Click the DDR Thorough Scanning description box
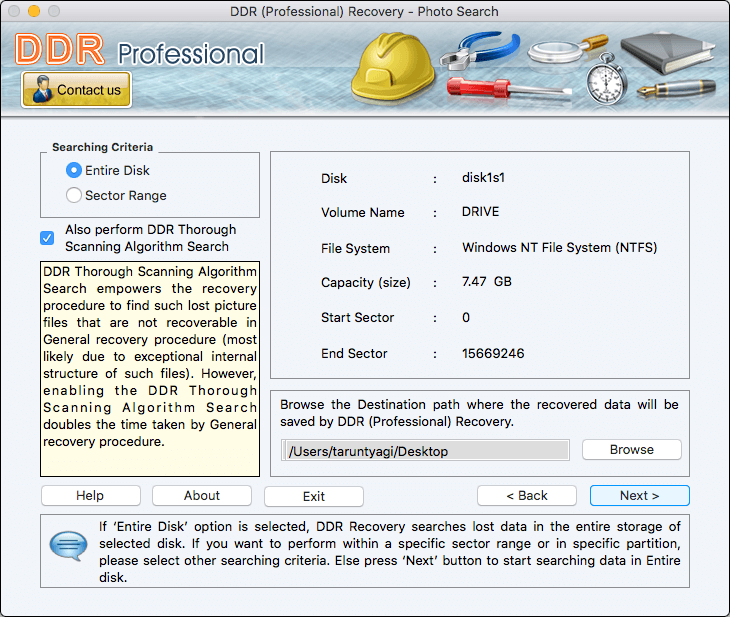 (150, 369)
